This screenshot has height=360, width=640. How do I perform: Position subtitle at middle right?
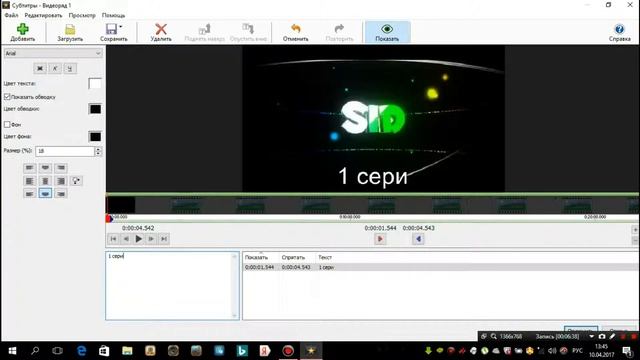click(x=61, y=181)
